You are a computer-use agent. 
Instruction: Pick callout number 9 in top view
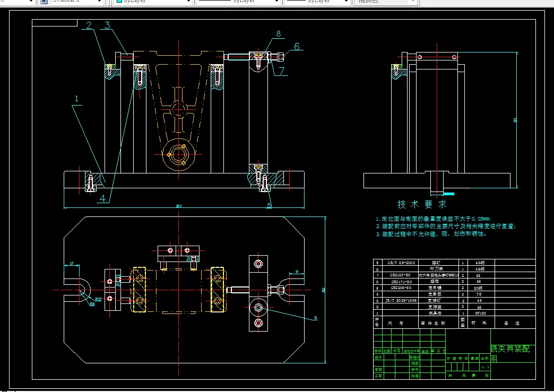point(315,318)
